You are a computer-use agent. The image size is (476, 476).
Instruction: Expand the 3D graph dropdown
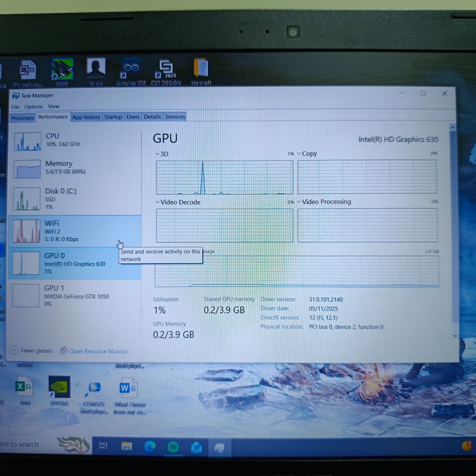(x=162, y=154)
